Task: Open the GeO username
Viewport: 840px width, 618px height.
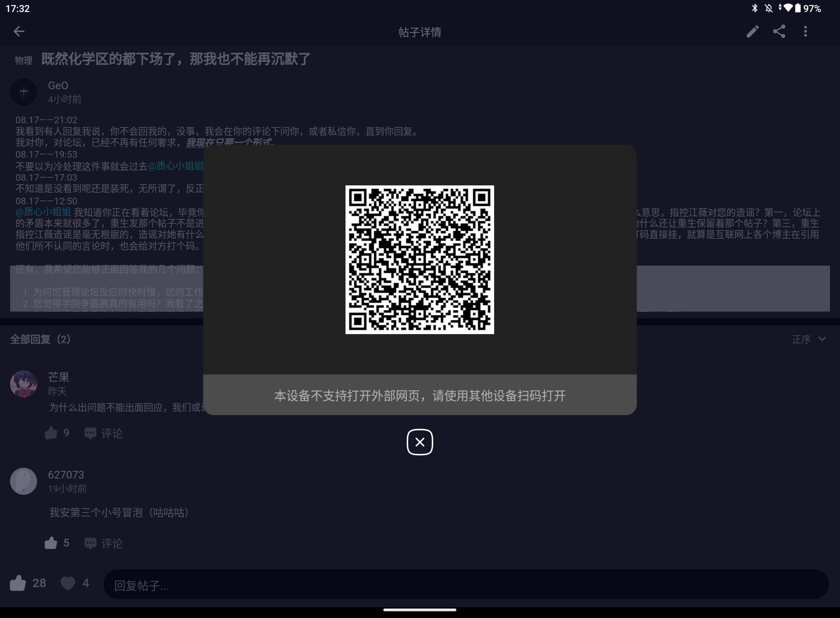Action: (58, 85)
